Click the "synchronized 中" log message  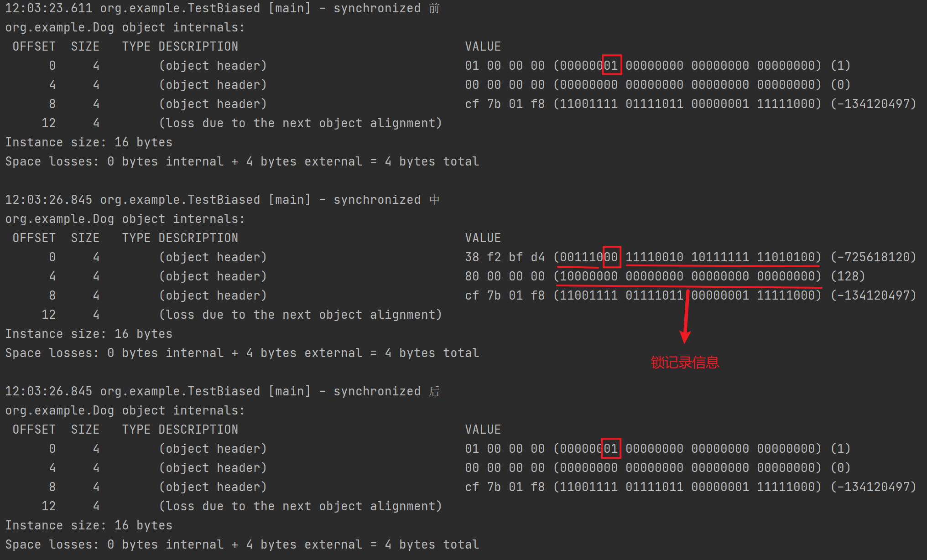coord(386,200)
